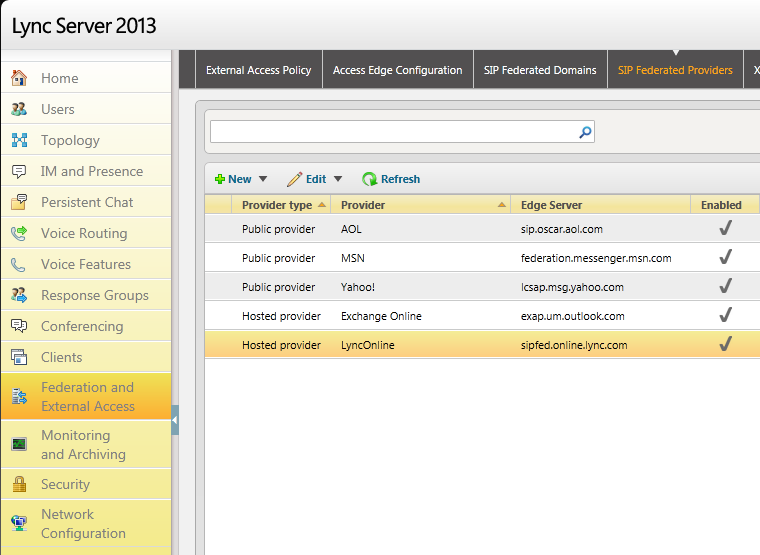Open Voice Routing section
The height and width of the screenshot is (555, 760).
[86, 233]
